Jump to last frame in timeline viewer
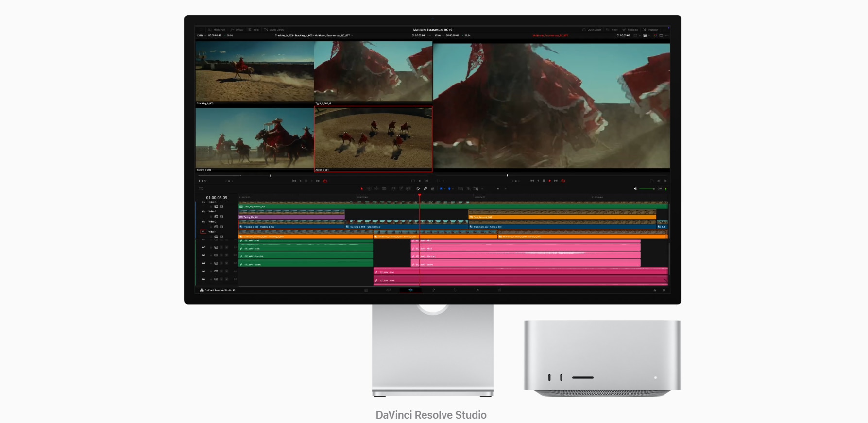 556,181
